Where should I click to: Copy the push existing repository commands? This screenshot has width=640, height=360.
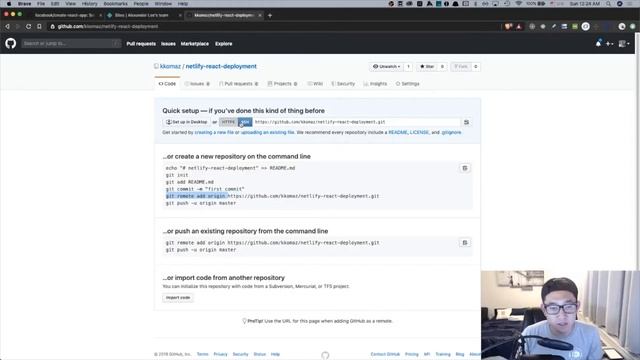pos(464,243)
